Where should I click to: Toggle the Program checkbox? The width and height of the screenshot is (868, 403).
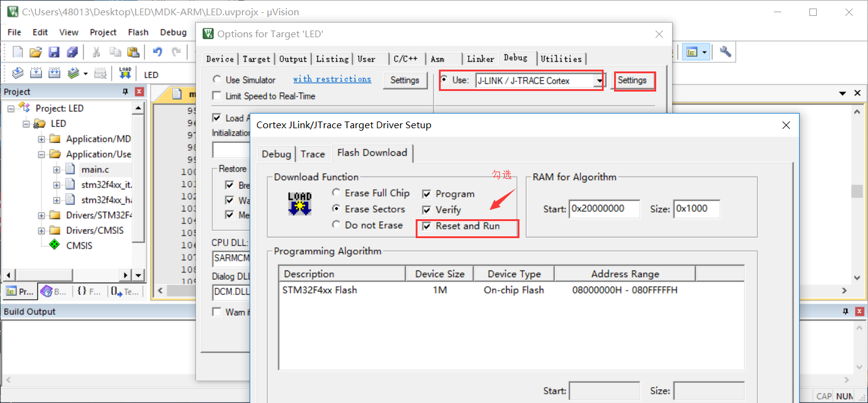pos(427,194)
